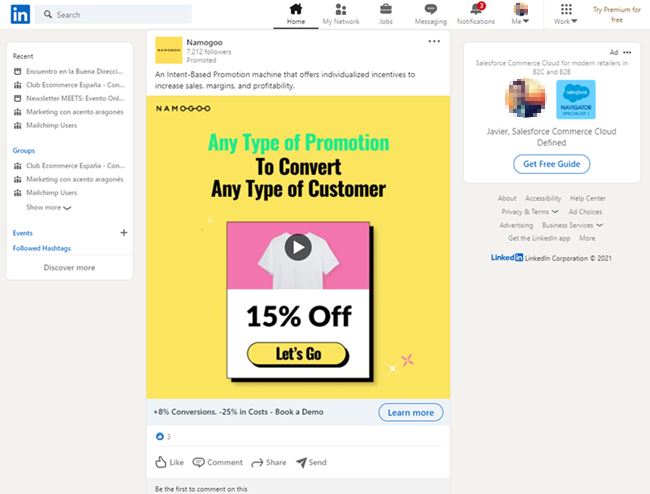Open the Salesforce ad options menu
Image resolution: width=650 pixels, height=494 pixels.
pyautogui.click(x=627, y=52)
